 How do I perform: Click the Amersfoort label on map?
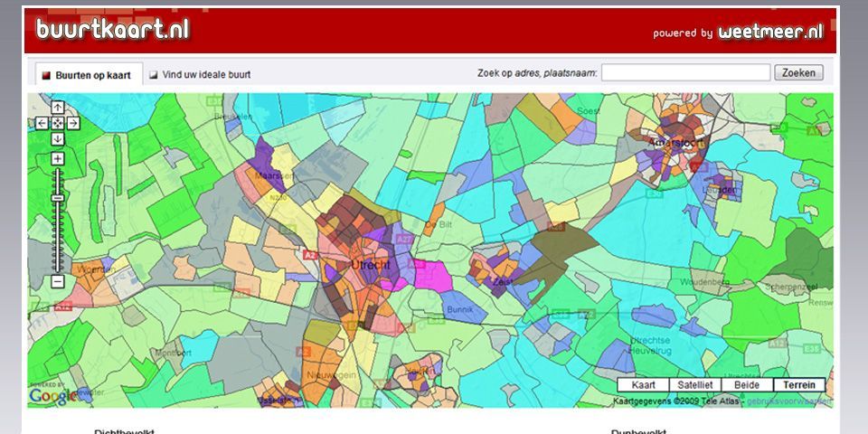click(676, 143)
